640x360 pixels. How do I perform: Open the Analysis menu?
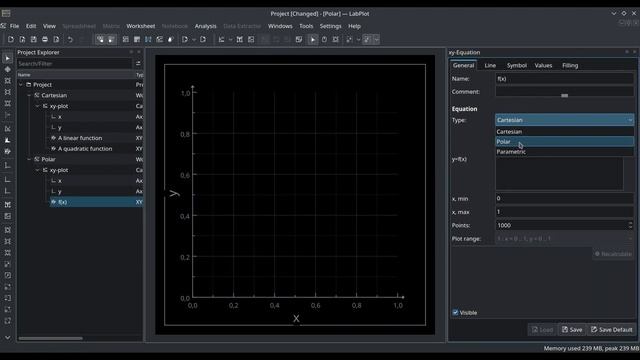click(205, 26)
